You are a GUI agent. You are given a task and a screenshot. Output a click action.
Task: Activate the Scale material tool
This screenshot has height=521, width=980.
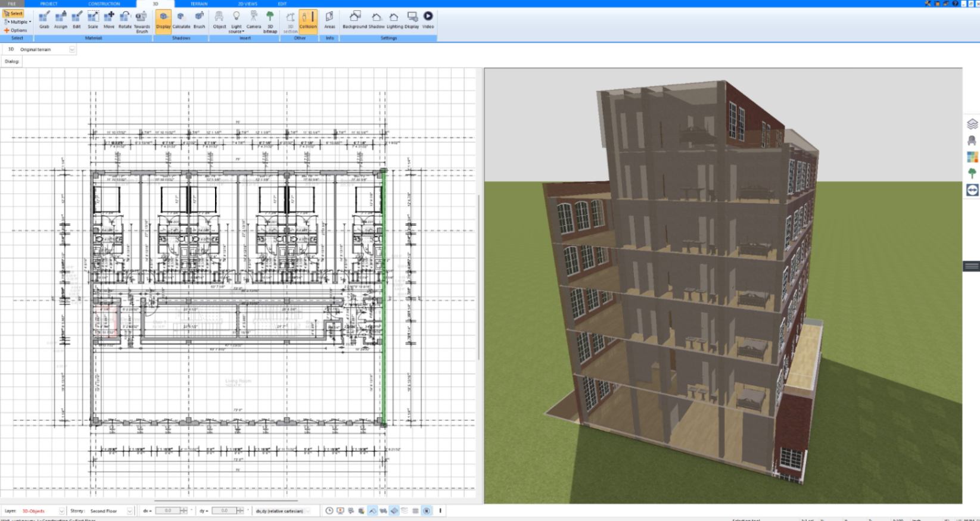(93, 20)
